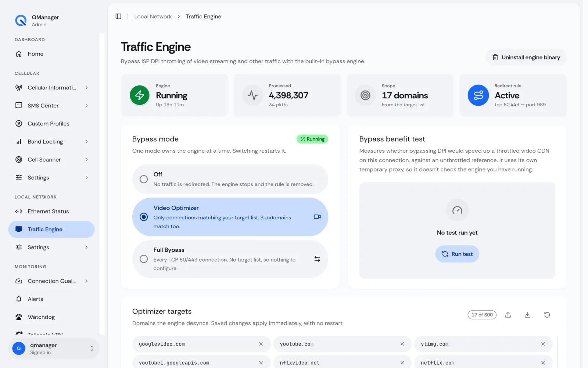The width and height of the screenshot is (588, 368).
Task: Remove youtube.com from targets
Action: point(402,344)
